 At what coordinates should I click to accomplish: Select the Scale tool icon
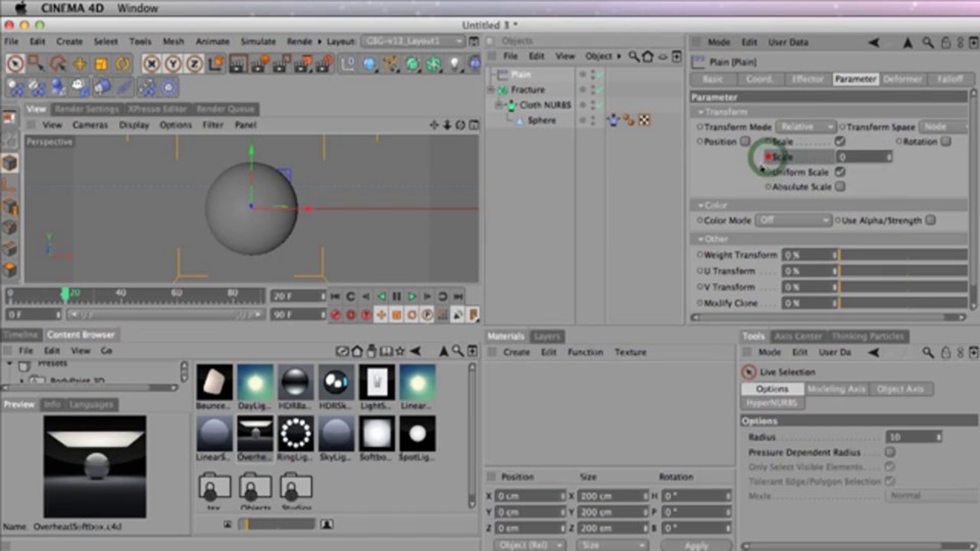pos(101,64)
